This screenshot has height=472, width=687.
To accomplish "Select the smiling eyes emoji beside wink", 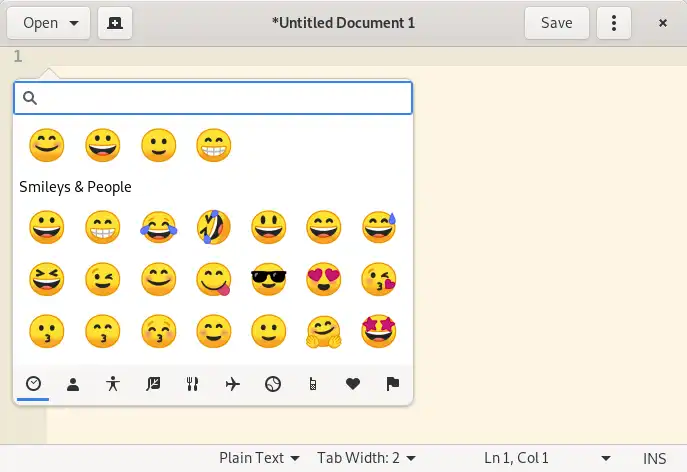I will click(x=159, y=279).
